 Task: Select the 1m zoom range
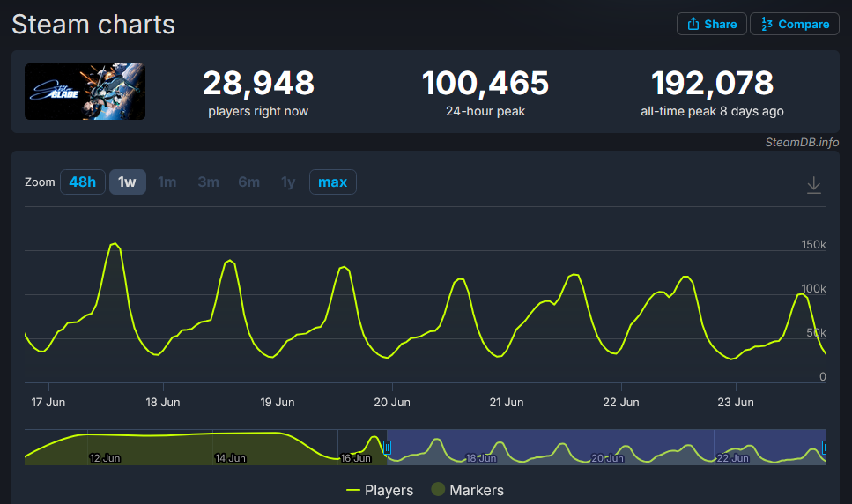[167, 182]
